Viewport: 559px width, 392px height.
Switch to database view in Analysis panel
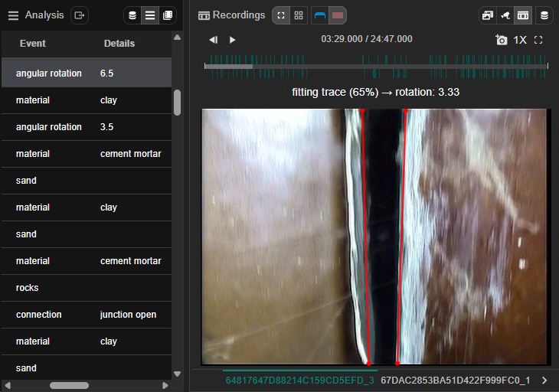(x=133, y=15)
